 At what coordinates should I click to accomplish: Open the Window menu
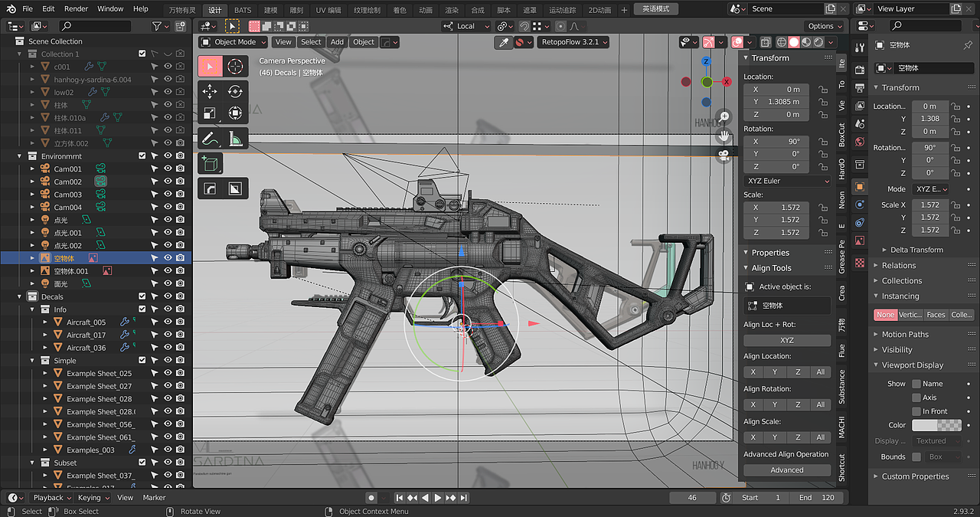tap(110, 8)
